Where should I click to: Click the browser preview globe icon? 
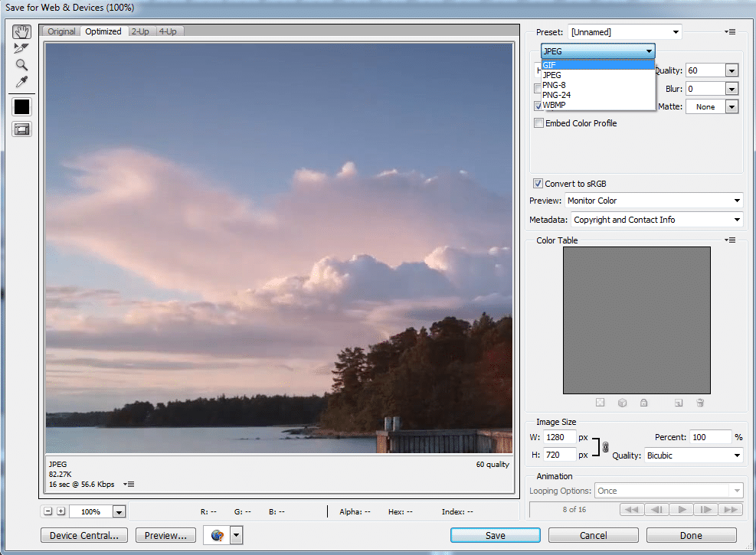216,536
